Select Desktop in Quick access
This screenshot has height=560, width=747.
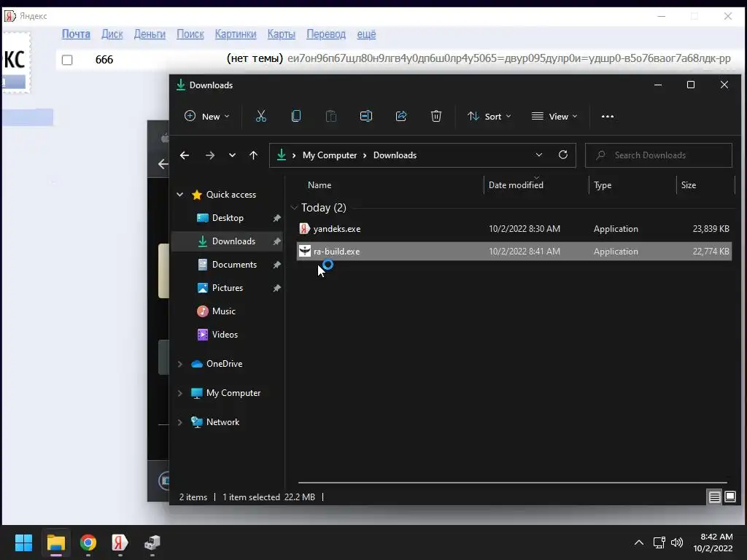(228, 218)
